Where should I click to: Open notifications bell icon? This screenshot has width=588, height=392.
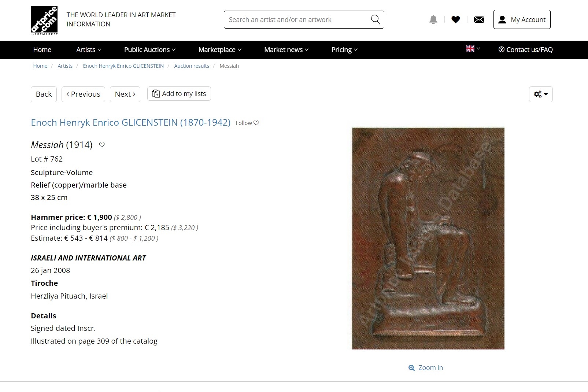[x=433, y=19]
